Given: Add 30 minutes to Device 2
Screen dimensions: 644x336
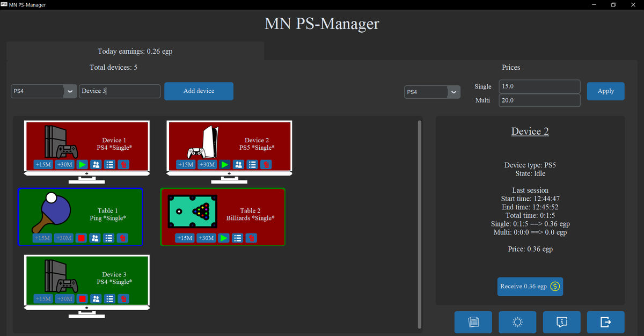Looking at the screenshot, I should click(207, 165).
